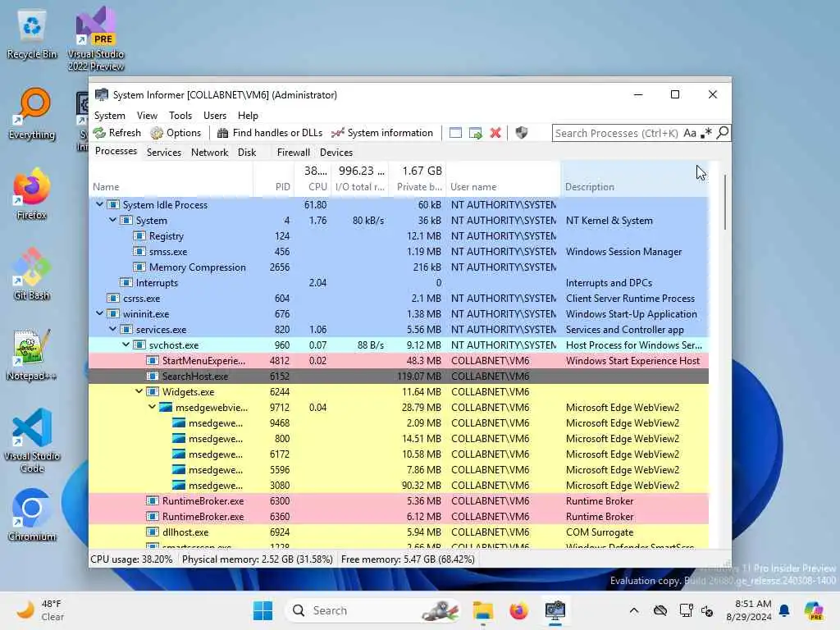The height and width of the screenshot is (630, 840).
Task: Toggle case sensitive Aa search option
Action: [689, 133]
